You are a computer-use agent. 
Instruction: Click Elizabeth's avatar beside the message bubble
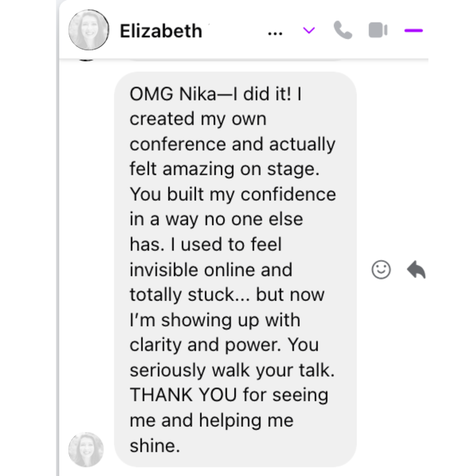tap(86, 449)
